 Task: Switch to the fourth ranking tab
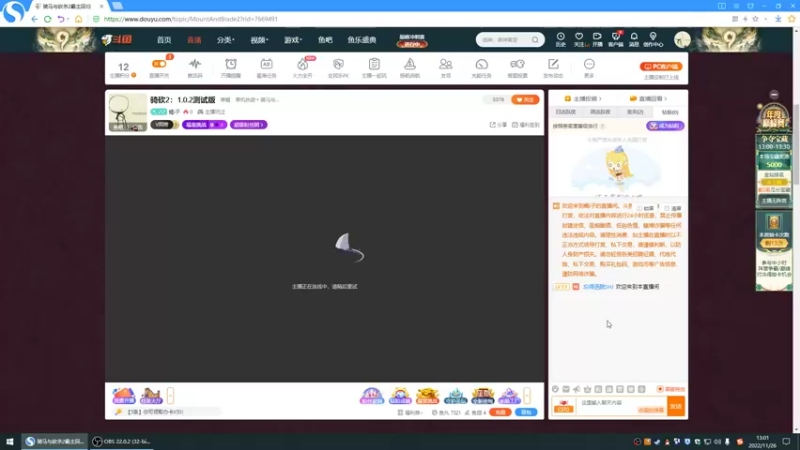point(670,112)
